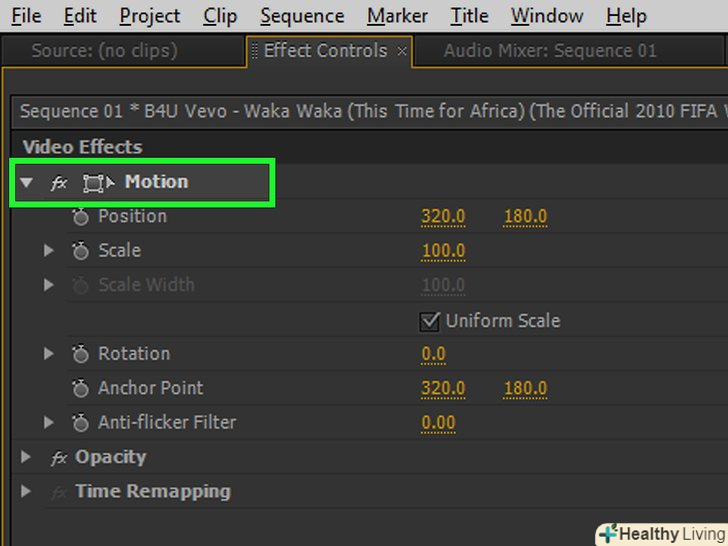Click the Position horizontal value 320.0

tap(443, 217)
